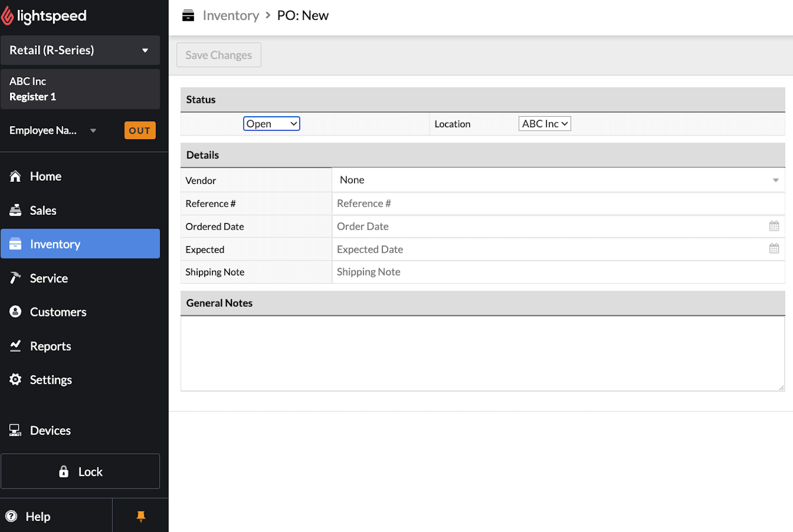The image size is (793, 532).
Task: Toggle the OUT clock status badge
Action: pyautogui.click(x=140, y=131)
